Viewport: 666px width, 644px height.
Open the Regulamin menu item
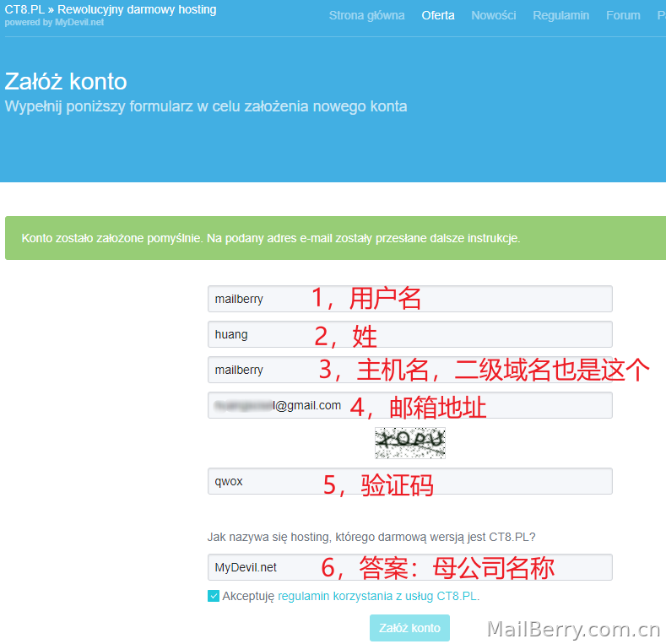(561, 15)
